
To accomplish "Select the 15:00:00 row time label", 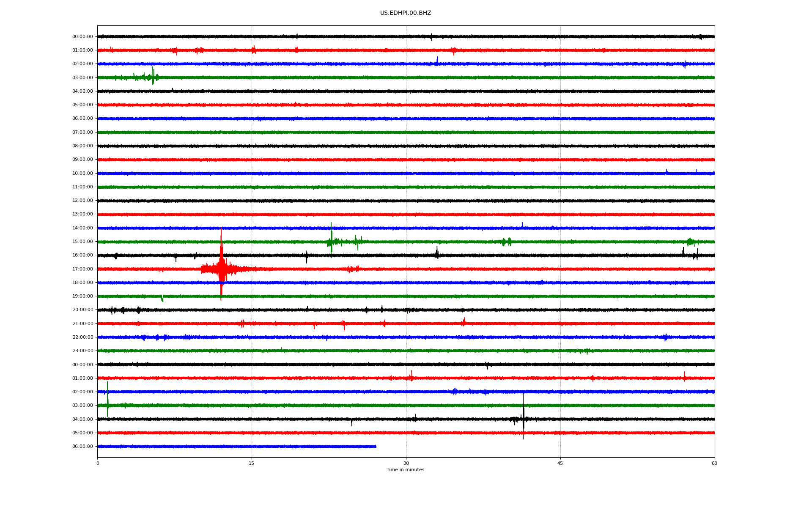I will click(x=82, y=241).
